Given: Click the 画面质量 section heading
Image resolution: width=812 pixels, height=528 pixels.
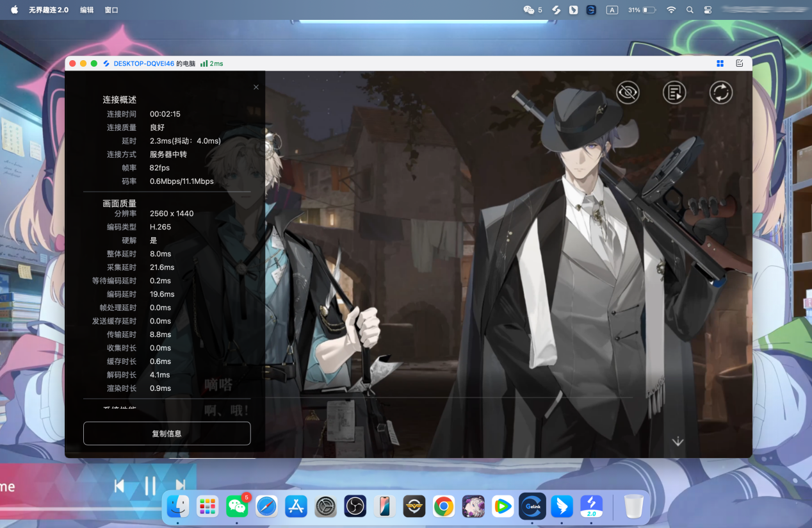Looking at the screenshot, I should (x=120, y=204).
